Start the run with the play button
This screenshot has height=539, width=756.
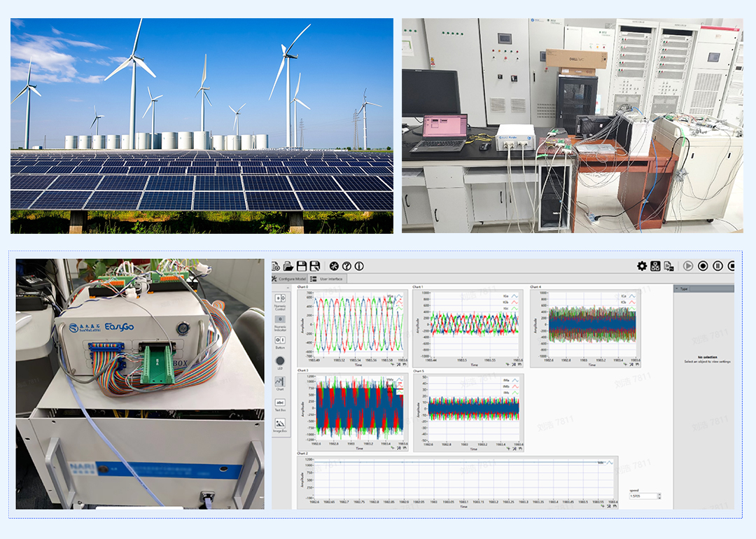[x=688, y=266]
